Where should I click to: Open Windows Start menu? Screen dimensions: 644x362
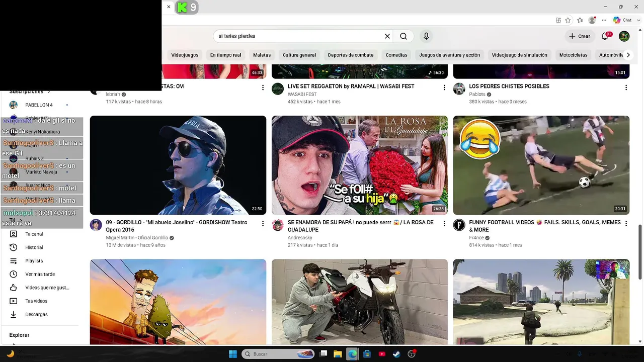coord(233,354)
